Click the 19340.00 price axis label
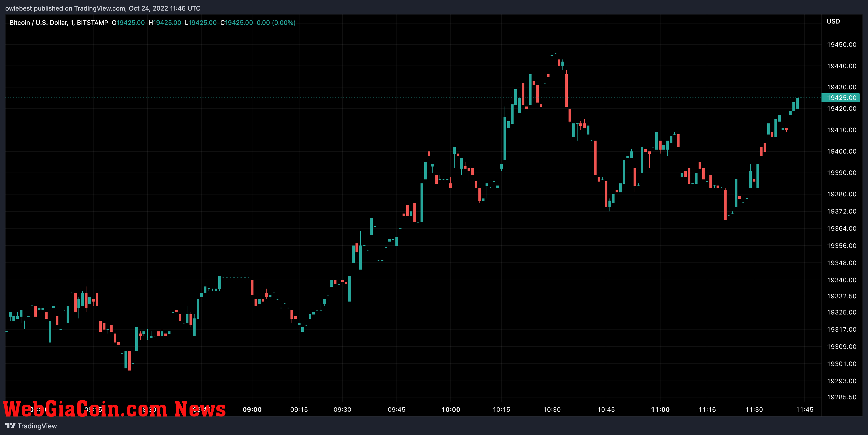 coord(841,280)
